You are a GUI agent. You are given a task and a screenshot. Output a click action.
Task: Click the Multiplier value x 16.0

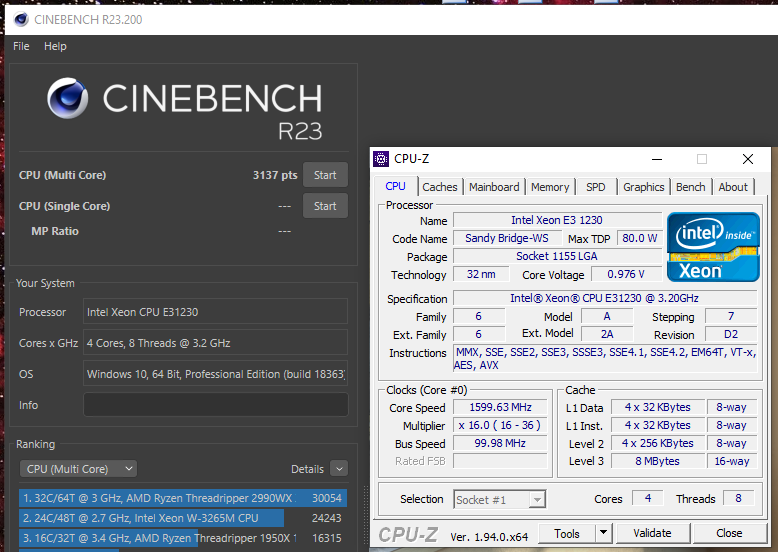[x=500, y=426]
